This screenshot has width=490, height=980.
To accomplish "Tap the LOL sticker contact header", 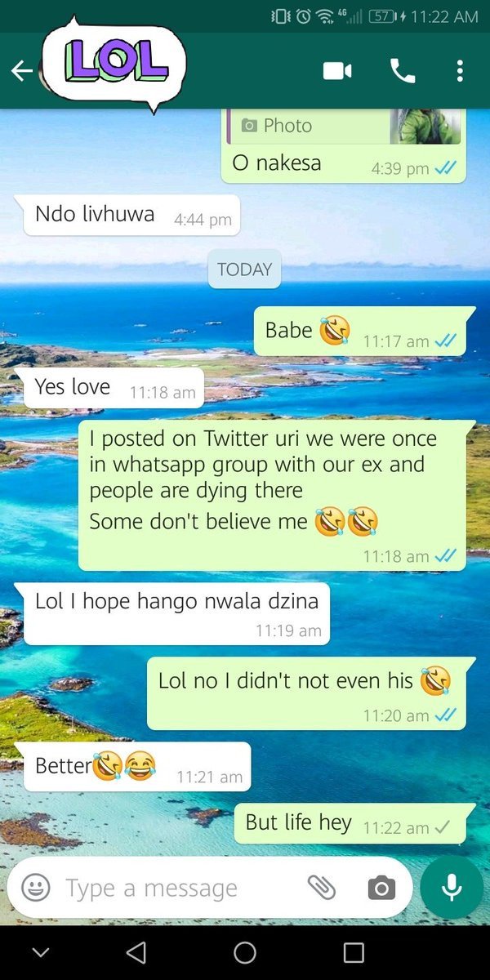I will pyautogui.click(x=113, y=64).
